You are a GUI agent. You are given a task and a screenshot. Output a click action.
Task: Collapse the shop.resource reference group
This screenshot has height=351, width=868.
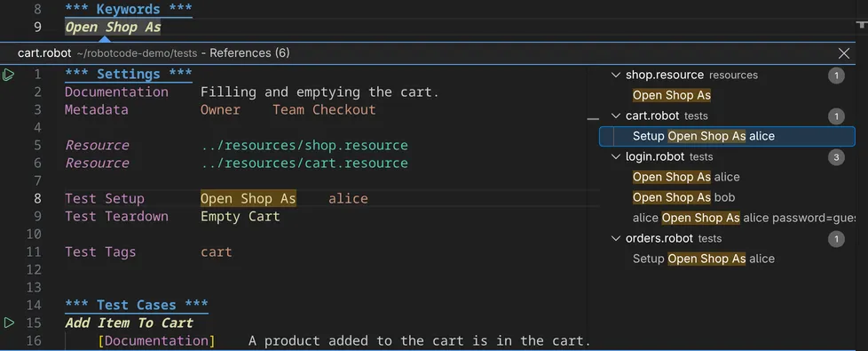click(x=616, y=75)
